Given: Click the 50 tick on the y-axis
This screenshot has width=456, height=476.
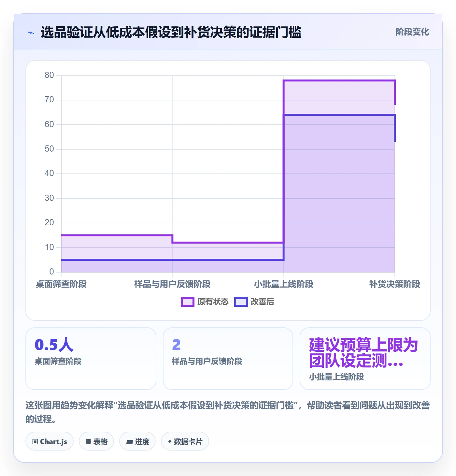Looking at the screenshot, I should coord(49,149).
